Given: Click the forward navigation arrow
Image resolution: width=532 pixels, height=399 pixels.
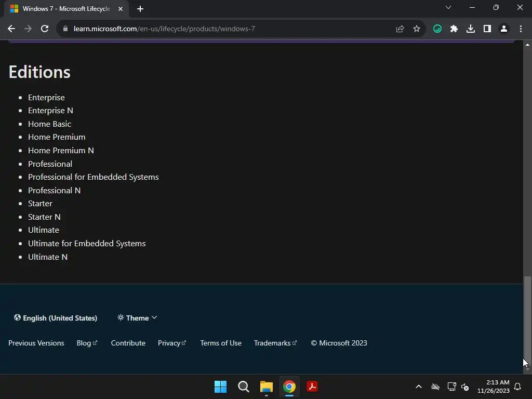Looking at the screenshot, I should [x=28, y=29].
